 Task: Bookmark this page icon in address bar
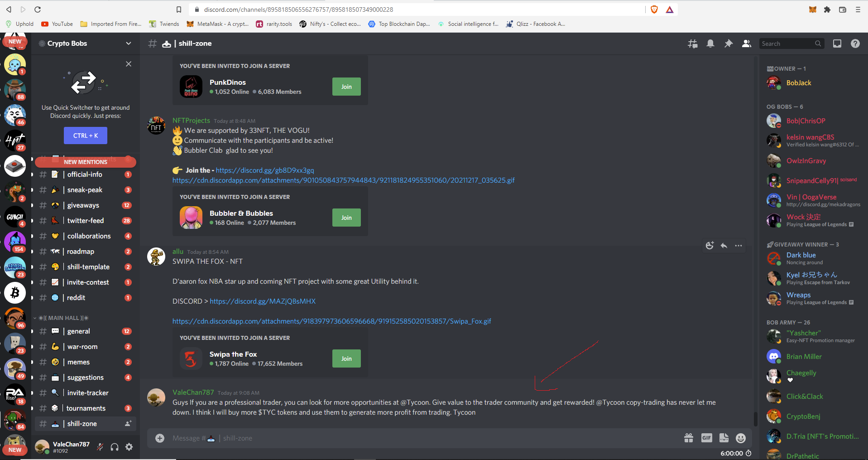[x=179, y=10]
